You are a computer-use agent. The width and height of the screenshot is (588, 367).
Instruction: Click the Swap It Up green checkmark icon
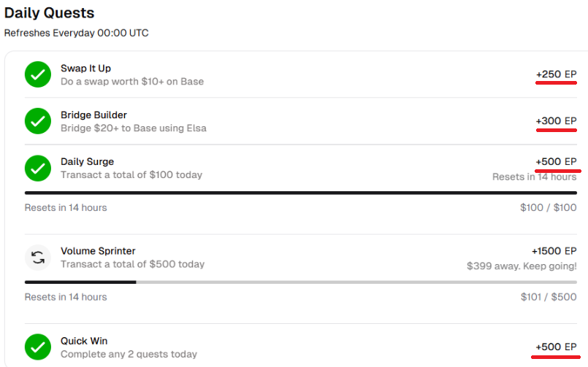38,74
